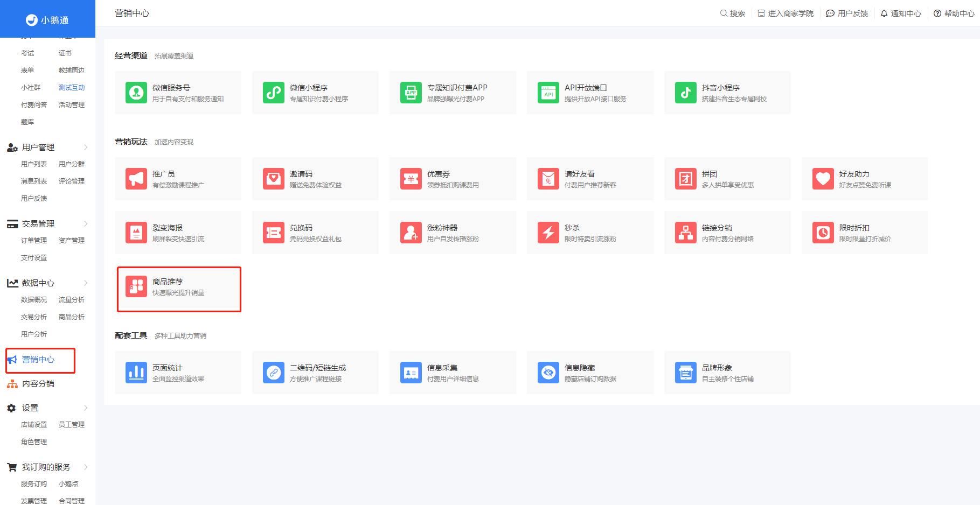Open the 通知中心 bell notification

(901, 13)
